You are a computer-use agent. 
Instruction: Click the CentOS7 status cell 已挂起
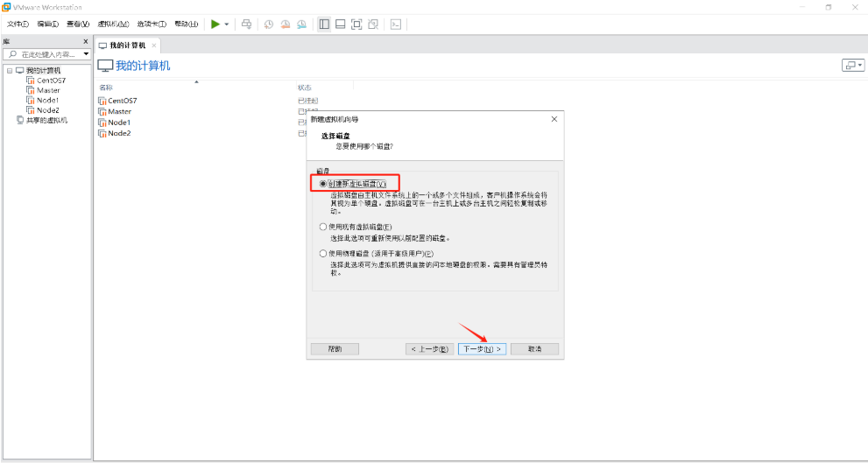(307, 101)
